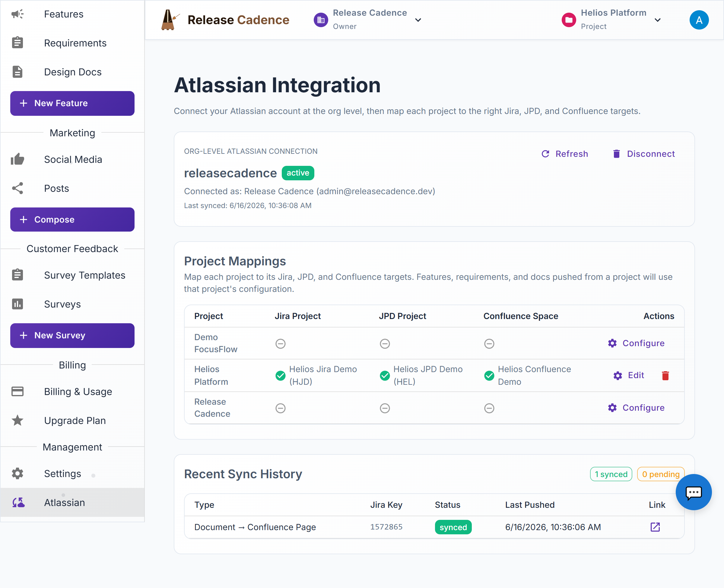Image resolution: width=724 pixels, height=588 pixels.
Task: Click the Surveys bar chart icon
Action: (x=17, y=304)
